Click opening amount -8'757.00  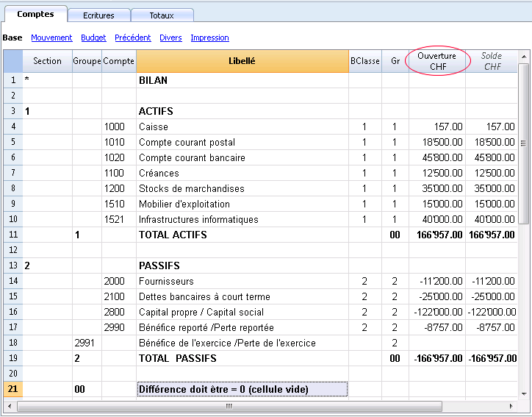point(437,327)
